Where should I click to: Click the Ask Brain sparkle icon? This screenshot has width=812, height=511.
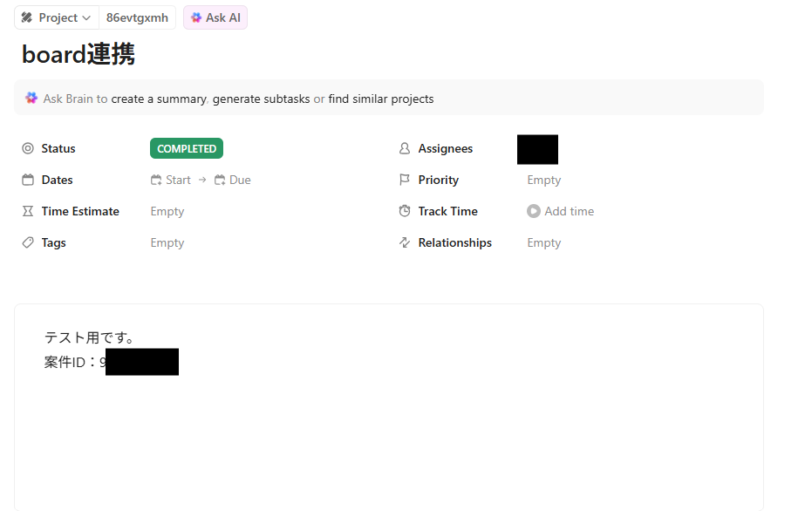click(x=31, y=98)
